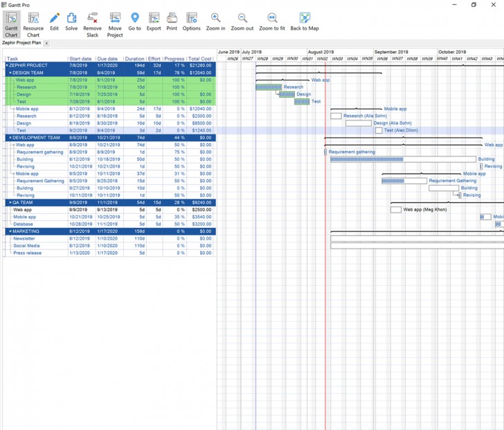Run the Solve puzzle tool
Image resolution: width=504 pixels, height=430 pixels.
point(71,21)
